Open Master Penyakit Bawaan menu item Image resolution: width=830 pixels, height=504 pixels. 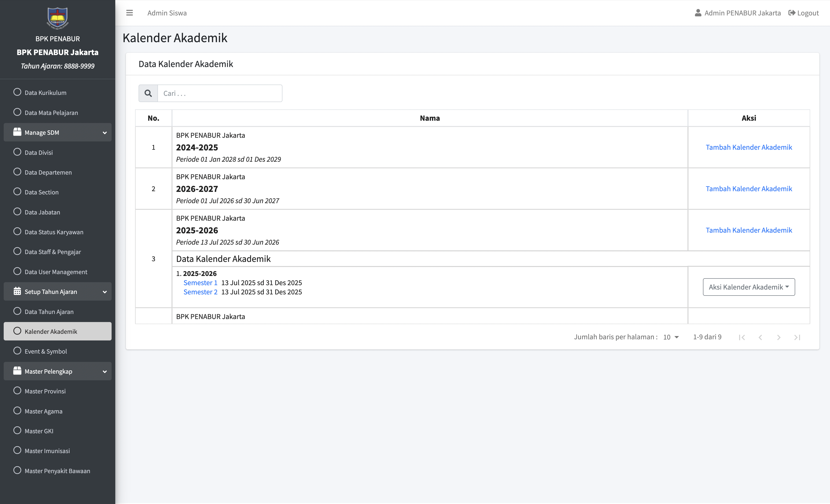pyautogui.click(x=58, y=471)
